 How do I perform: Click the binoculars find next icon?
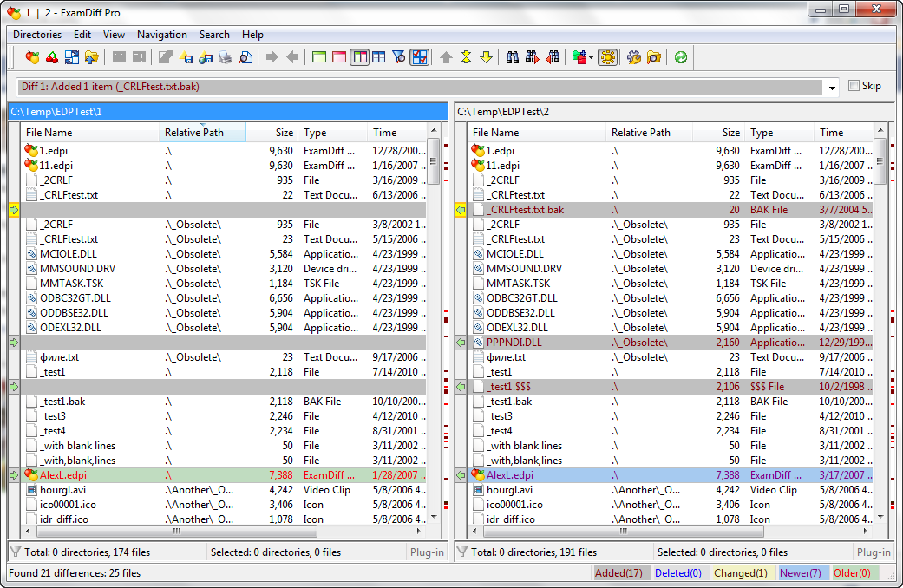[532, 57]
